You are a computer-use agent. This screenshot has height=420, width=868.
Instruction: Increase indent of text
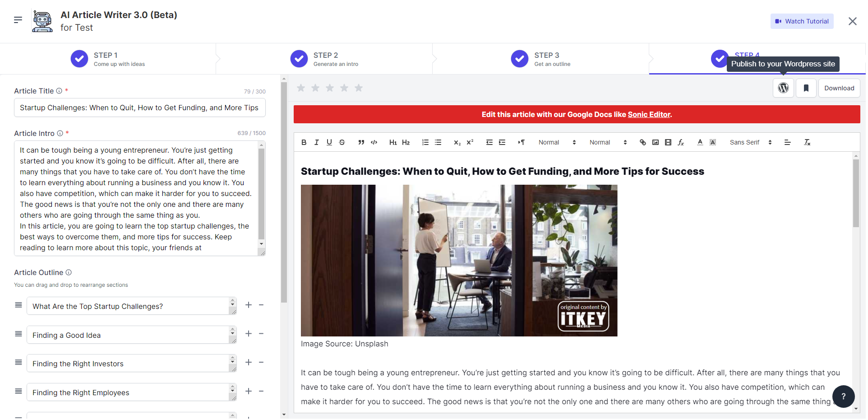pyautogui.click(x=502, y=142)
